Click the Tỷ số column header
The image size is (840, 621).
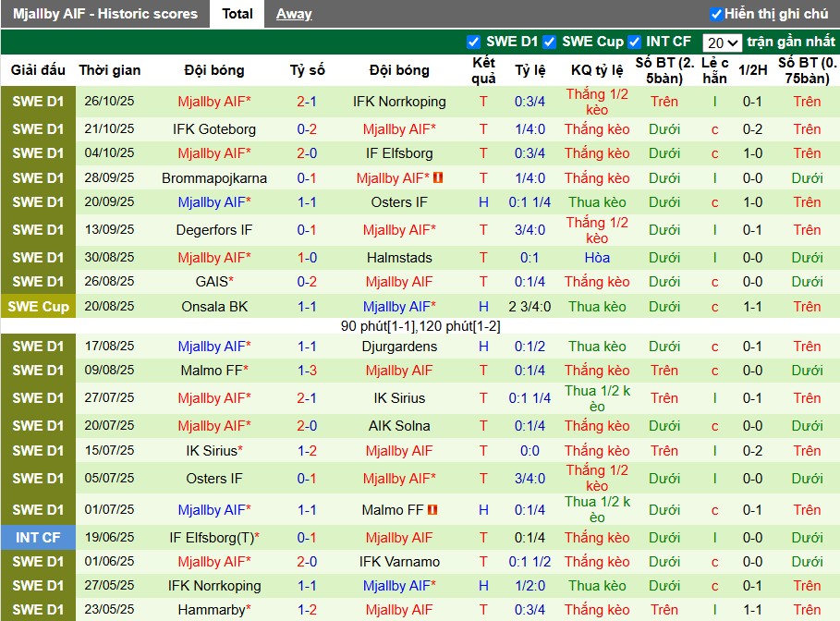307,70
